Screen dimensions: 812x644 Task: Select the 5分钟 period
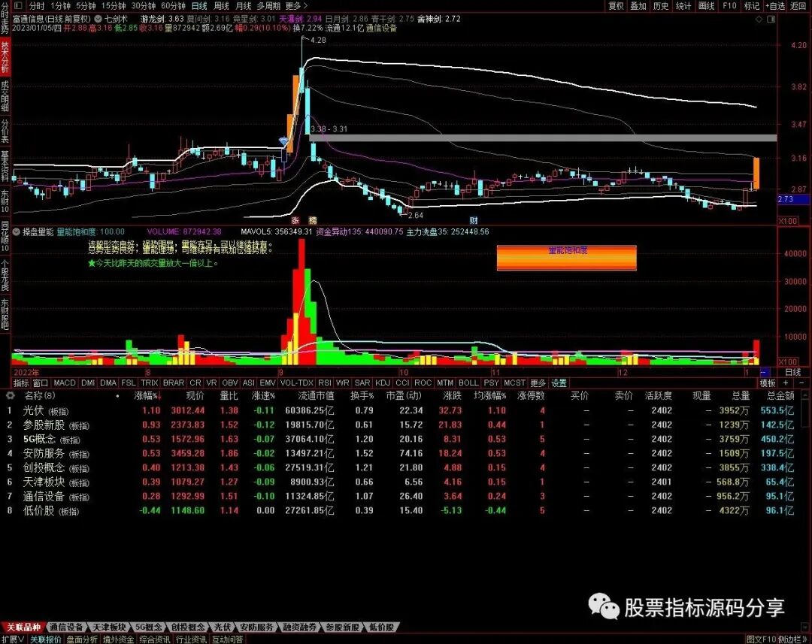coord(86,6)
